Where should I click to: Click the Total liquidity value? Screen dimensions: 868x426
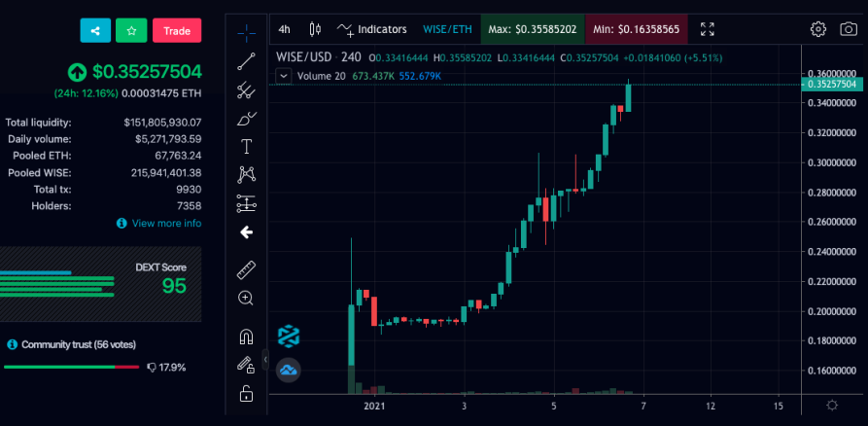tap(162, 123)
